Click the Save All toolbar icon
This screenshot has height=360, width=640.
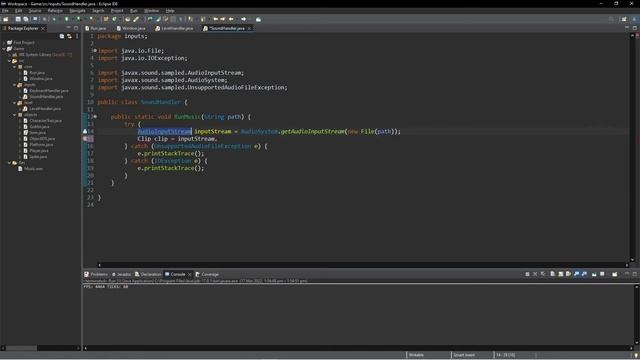click(x=25, y=19)
